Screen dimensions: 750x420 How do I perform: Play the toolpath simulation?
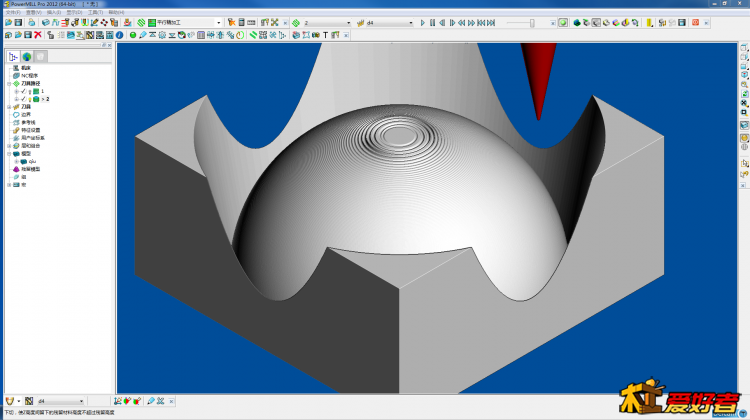(422, 22)
